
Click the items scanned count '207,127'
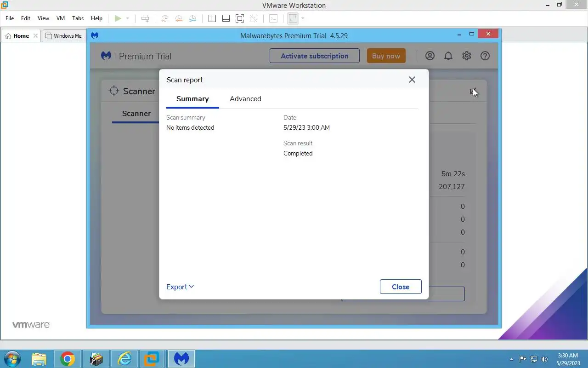pyautogui.click(x=452, y=187)
